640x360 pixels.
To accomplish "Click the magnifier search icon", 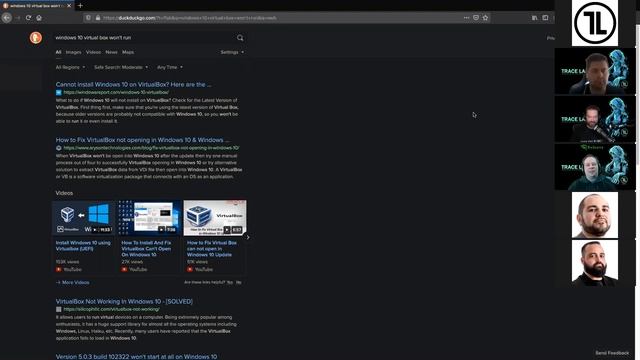I will (240, 38).
